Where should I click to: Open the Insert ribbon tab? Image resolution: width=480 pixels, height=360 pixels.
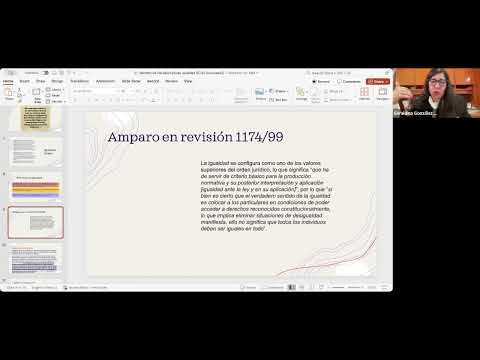24,81
